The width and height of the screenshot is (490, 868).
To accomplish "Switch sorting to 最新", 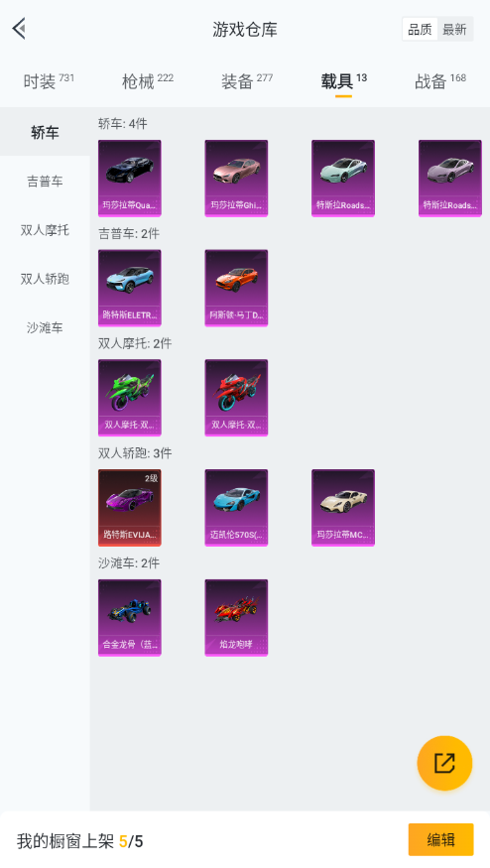I will pyautogui.click(x=454, y=30).
